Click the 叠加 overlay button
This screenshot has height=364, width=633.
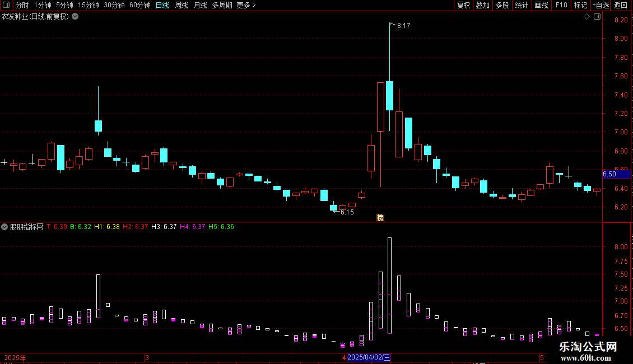pyautogui.click(x=482, y=5)
